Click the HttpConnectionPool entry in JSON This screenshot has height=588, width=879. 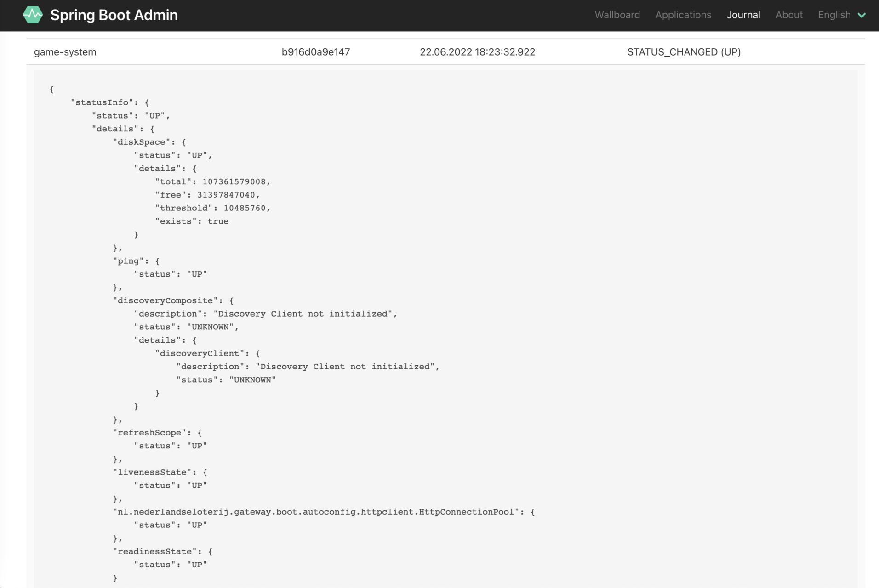322,511
